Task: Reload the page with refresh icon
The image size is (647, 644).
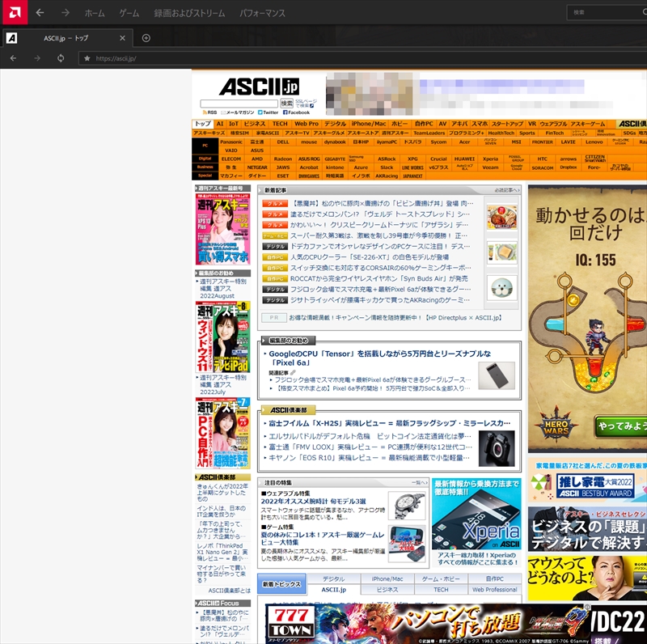Action: tap(61, 58)
